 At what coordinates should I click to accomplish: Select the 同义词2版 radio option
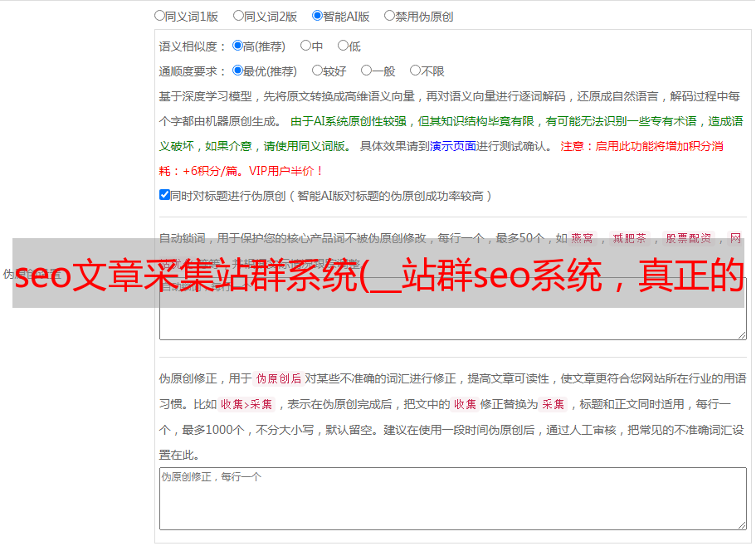click(238, 16)
